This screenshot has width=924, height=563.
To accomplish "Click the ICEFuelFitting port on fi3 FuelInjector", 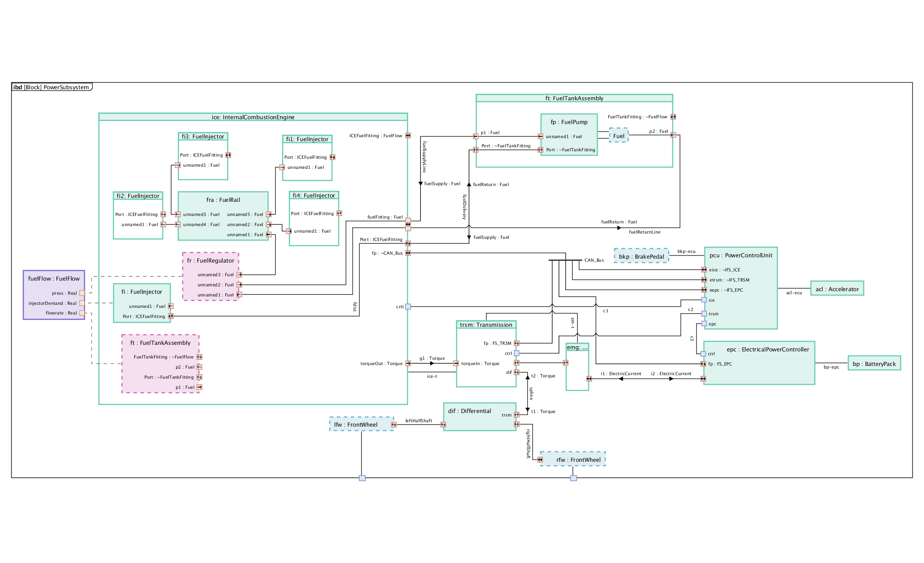I will [x=228, y=155].
